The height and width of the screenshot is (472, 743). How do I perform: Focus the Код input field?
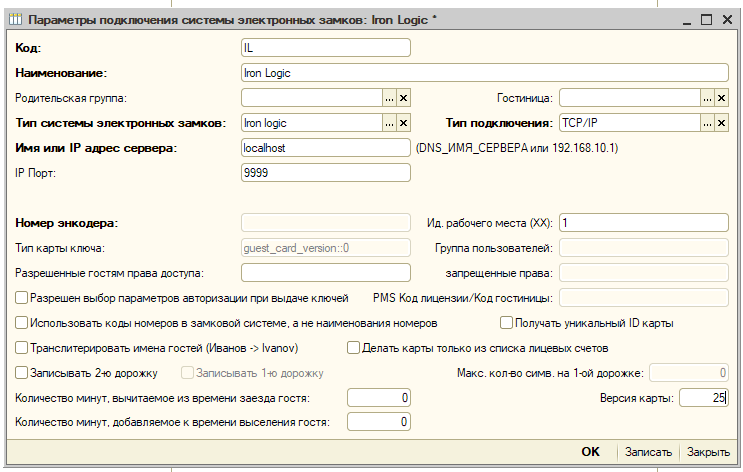pos(326,48)
